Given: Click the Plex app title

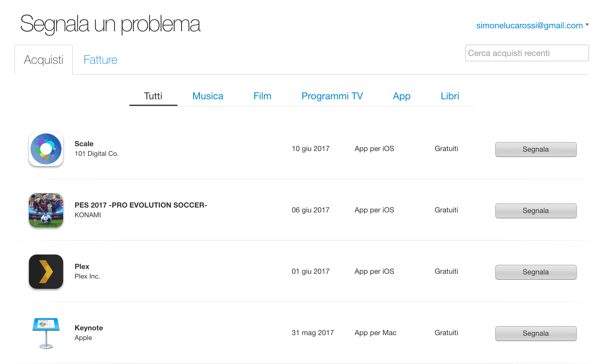Looking at the screenshot, I should [82, 267].
